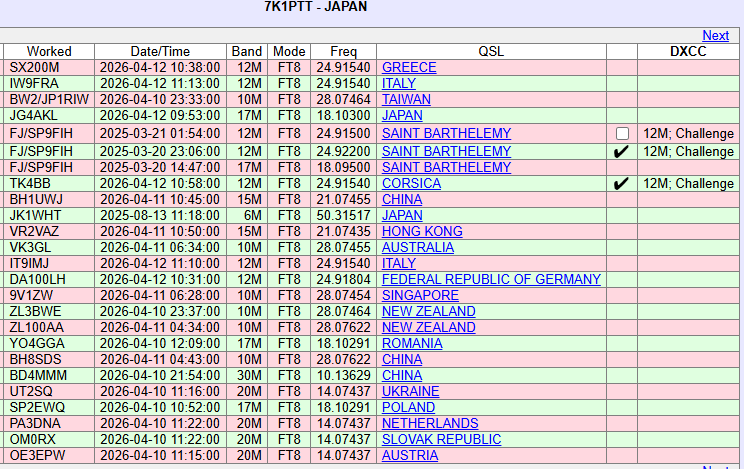Select callsign YO4GGA cell

(x=49, y=344)
